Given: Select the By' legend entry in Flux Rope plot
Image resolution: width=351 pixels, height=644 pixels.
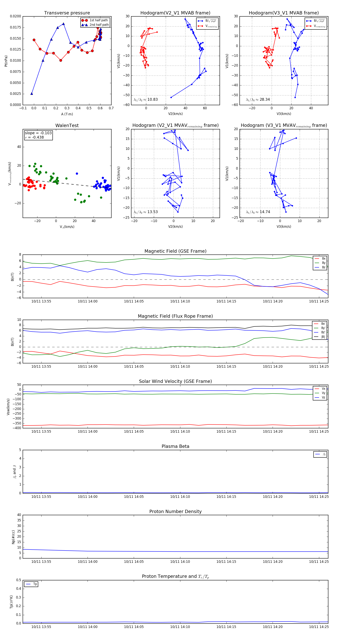Looking at the screenshot, I should coord(320,328).
